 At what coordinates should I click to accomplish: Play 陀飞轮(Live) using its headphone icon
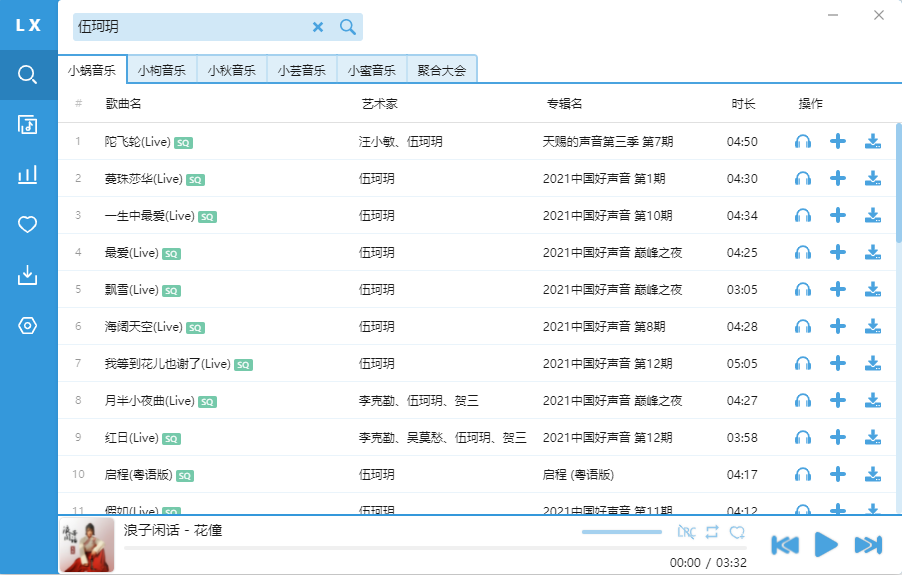(802, 142)
